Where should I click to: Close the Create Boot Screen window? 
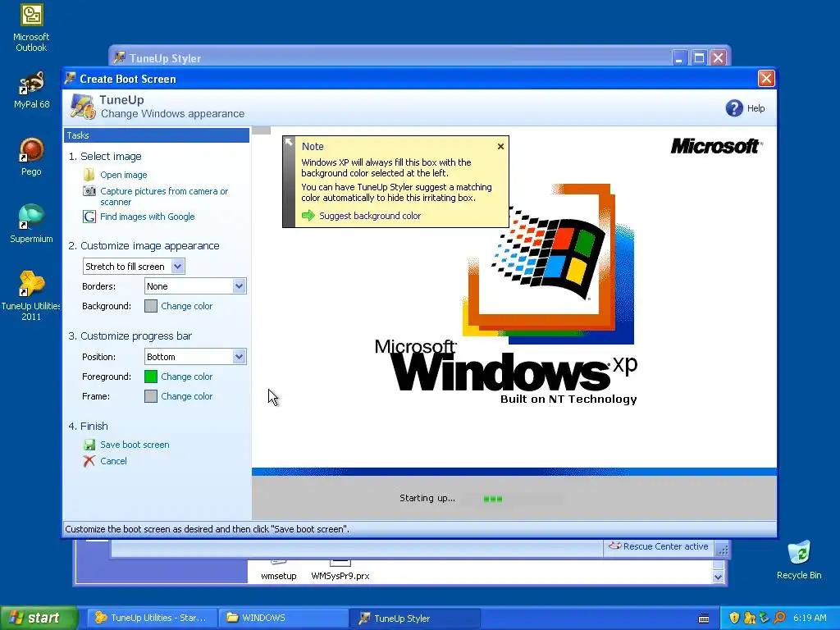766,78
